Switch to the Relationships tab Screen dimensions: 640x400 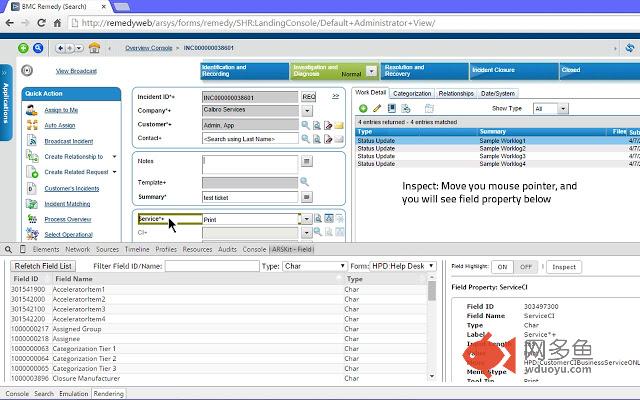[x=456, y=93]
